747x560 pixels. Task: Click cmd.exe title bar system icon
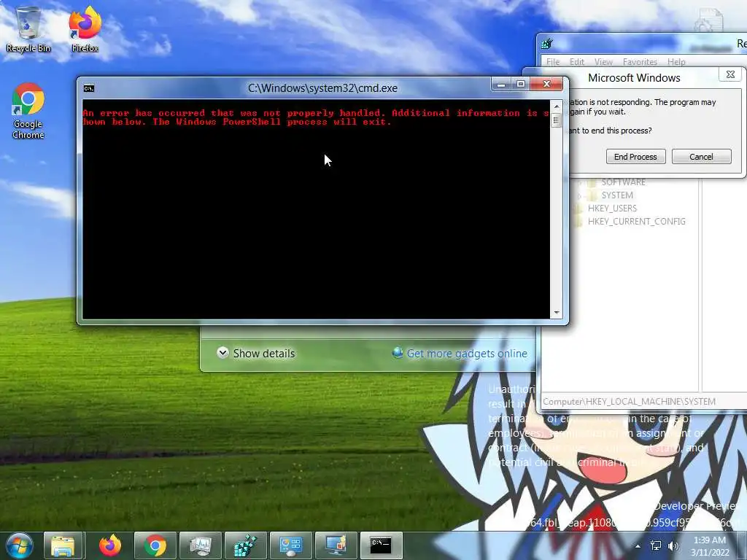89,88
